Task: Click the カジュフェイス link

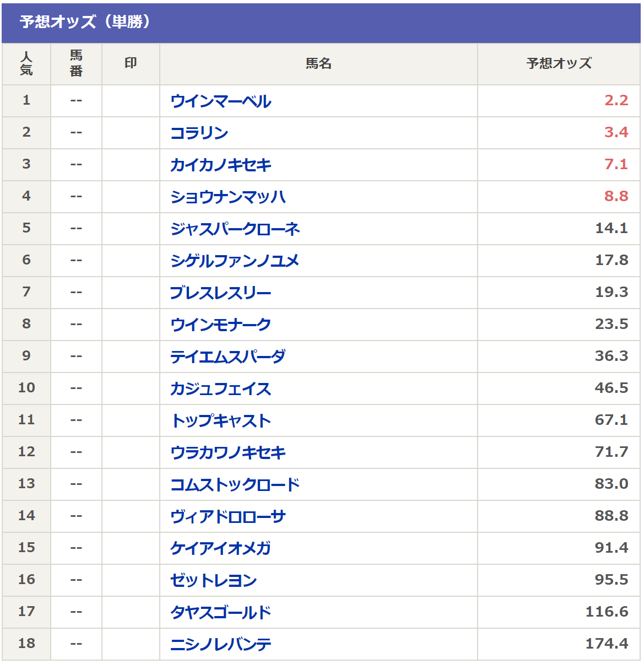Action: click(x=220, y=389)
